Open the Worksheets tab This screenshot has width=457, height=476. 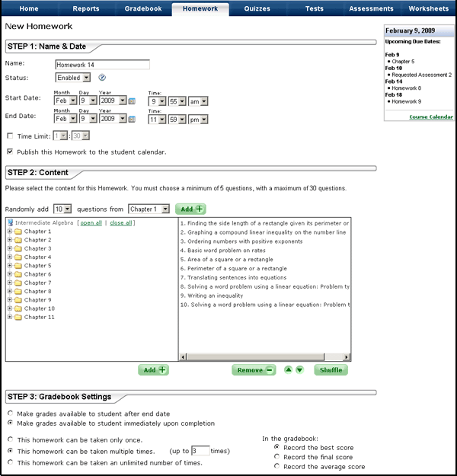pyautogui.click(x=428, y=8)
